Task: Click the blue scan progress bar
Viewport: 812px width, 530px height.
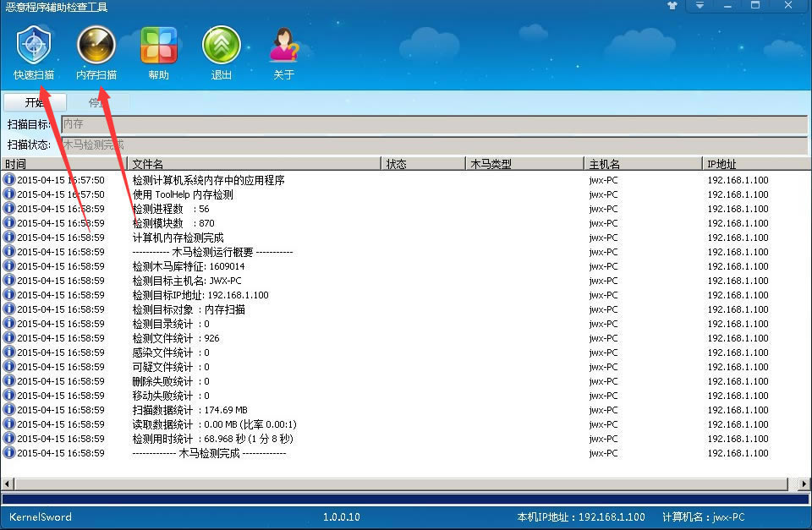Action: pyautogui.click(x=405, y=500)
